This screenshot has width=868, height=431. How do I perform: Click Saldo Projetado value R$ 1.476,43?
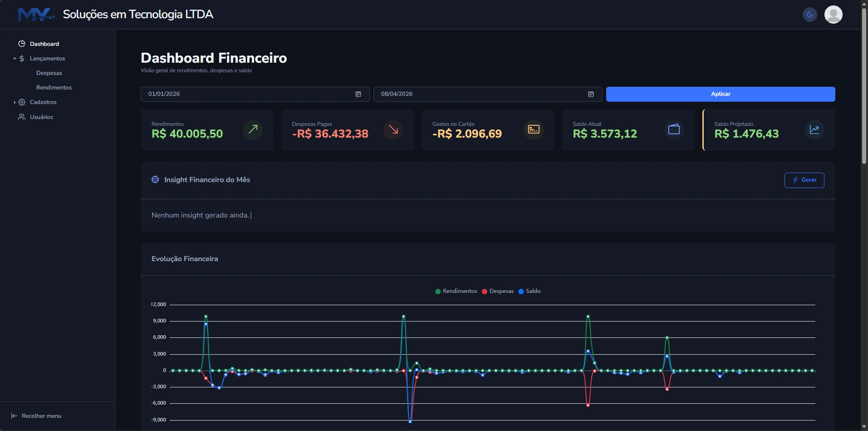(746, 134)
